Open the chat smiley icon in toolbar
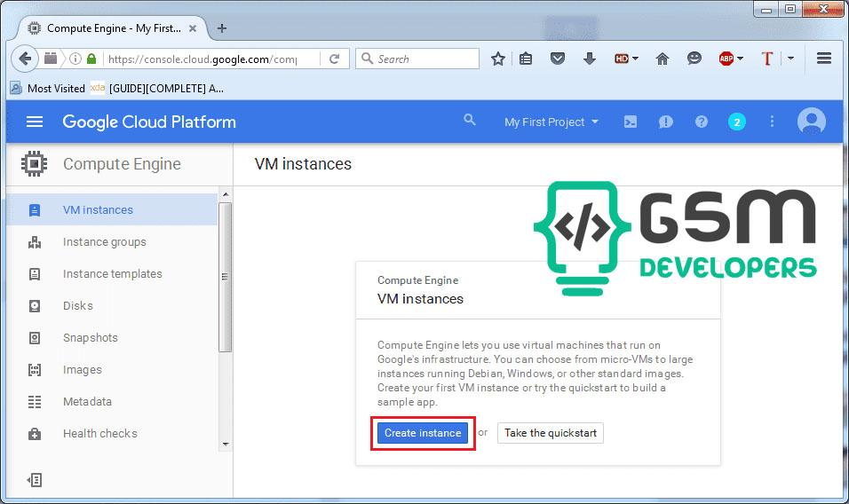Screen dimensions: 849x504 694,58
